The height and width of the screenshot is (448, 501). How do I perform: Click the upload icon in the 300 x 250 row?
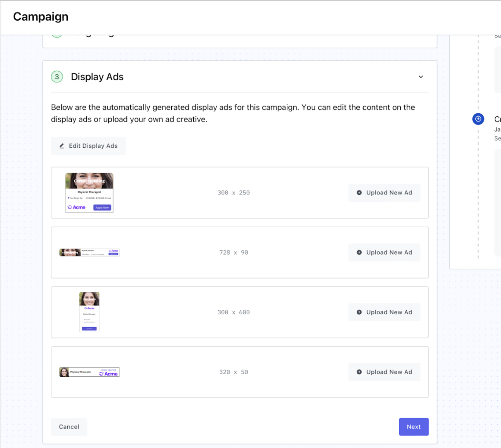point(359,193)
